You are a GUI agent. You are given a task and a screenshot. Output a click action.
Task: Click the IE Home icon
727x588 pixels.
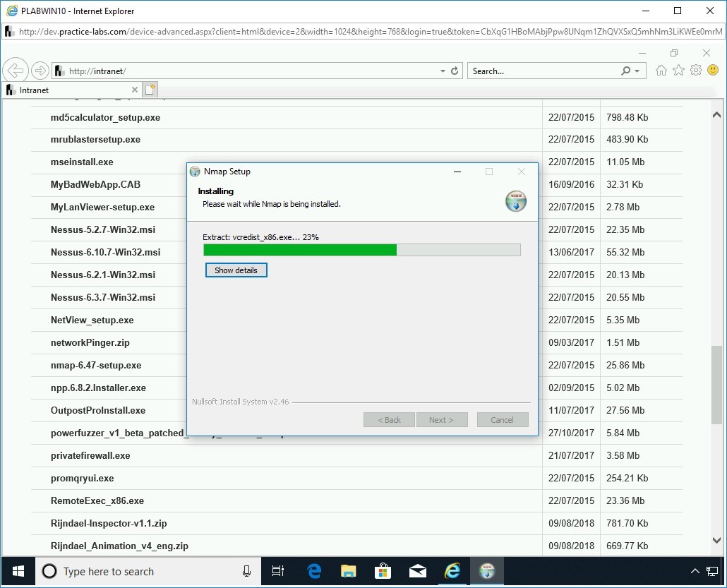(661, 71)
